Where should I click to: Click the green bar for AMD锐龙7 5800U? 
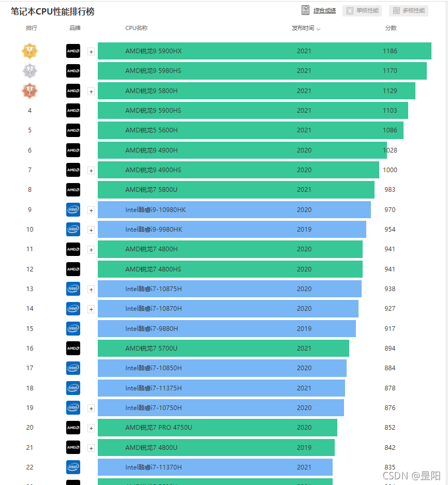coord(236,190)
